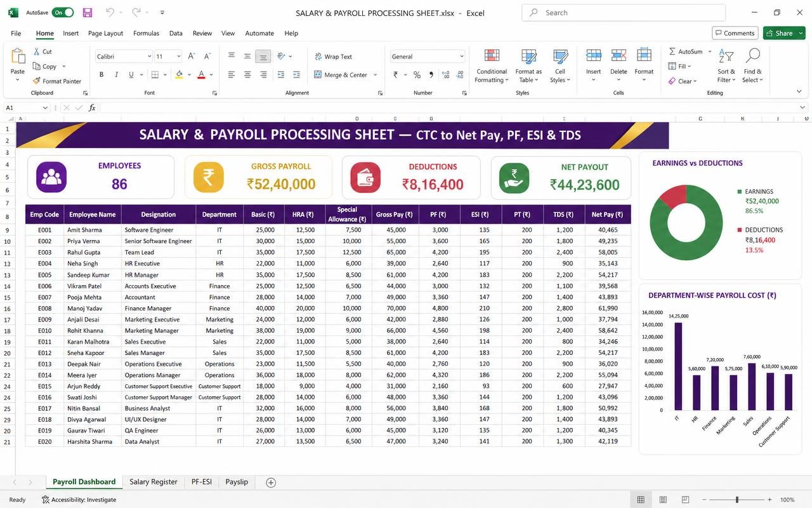Open the General number format dropdown
Image resolution: width=812 pixels, height=508 pixels.
click(x=461, y=57)
